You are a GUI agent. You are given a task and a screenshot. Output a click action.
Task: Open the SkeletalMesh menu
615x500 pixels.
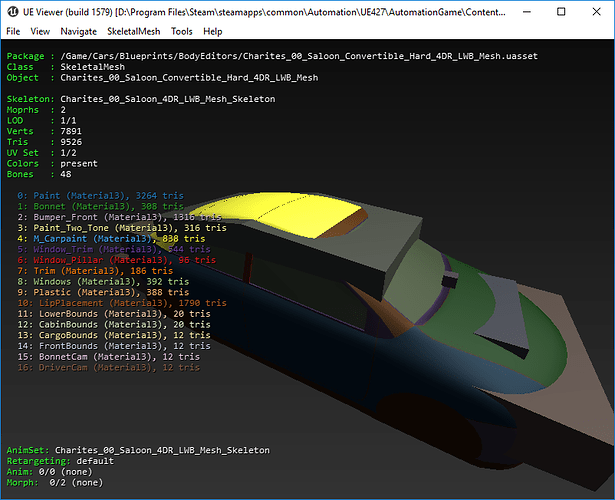[x=134, y=31]
